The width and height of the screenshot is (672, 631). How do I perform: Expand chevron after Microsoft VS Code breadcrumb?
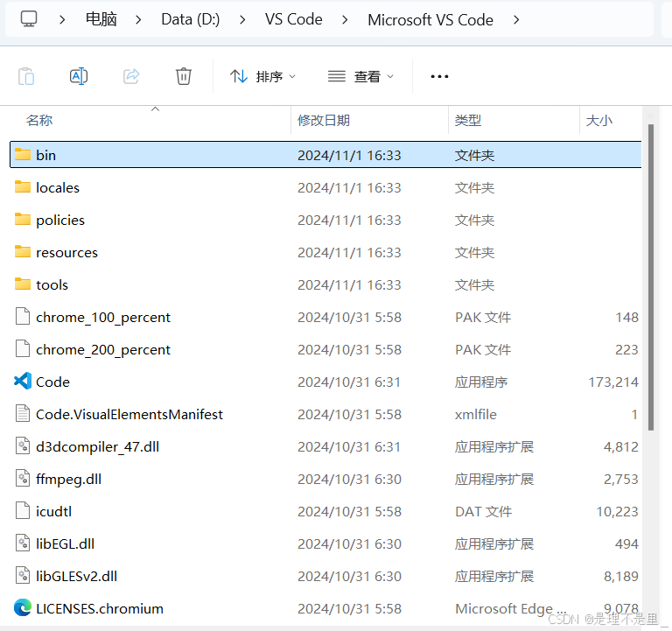click(516, 20)
